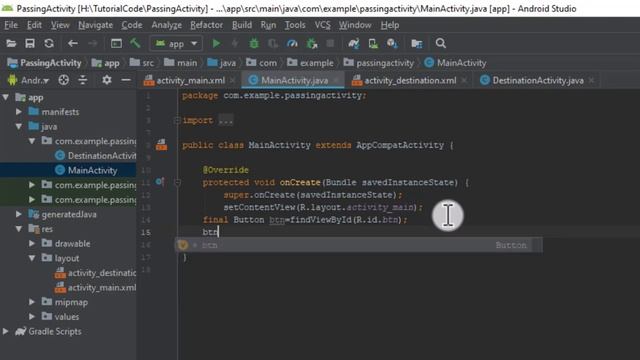Click the green Run app button
This screenshot has height=360, width=640.
[216, 43]
